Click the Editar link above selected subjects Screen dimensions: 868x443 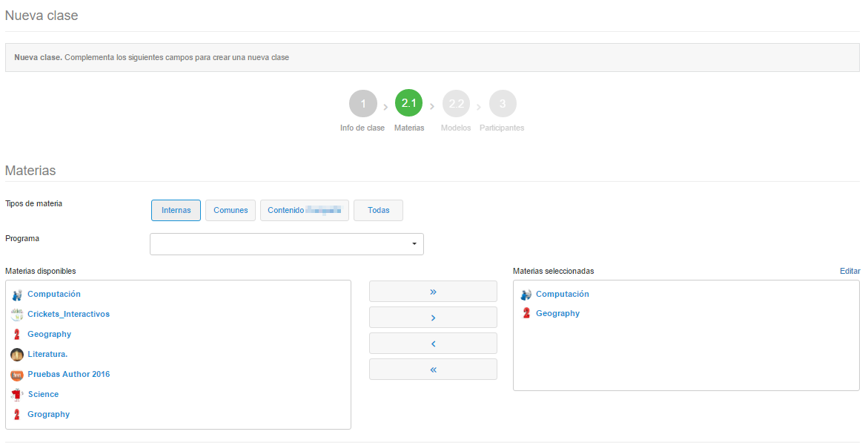click(849, 271)
